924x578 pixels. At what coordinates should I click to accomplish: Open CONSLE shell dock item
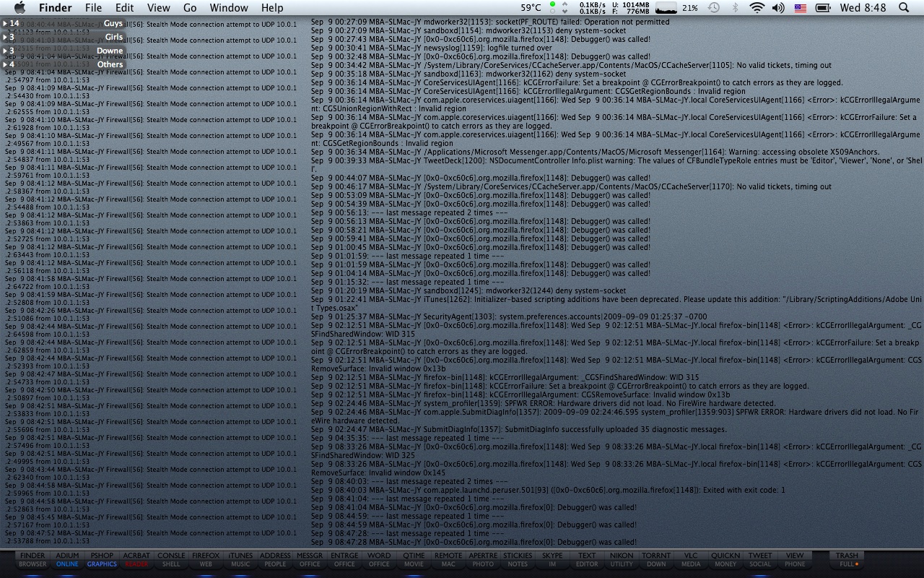point(171,560)
